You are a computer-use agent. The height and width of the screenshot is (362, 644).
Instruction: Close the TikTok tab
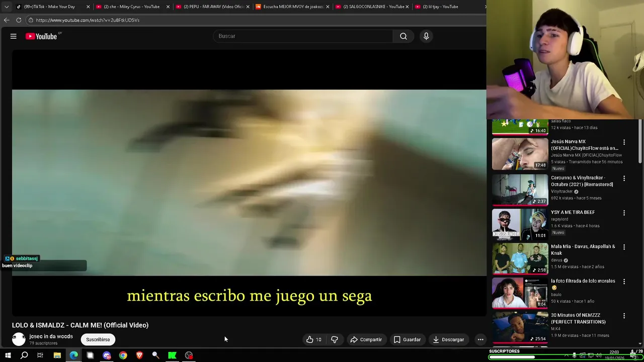pos(88,7)
